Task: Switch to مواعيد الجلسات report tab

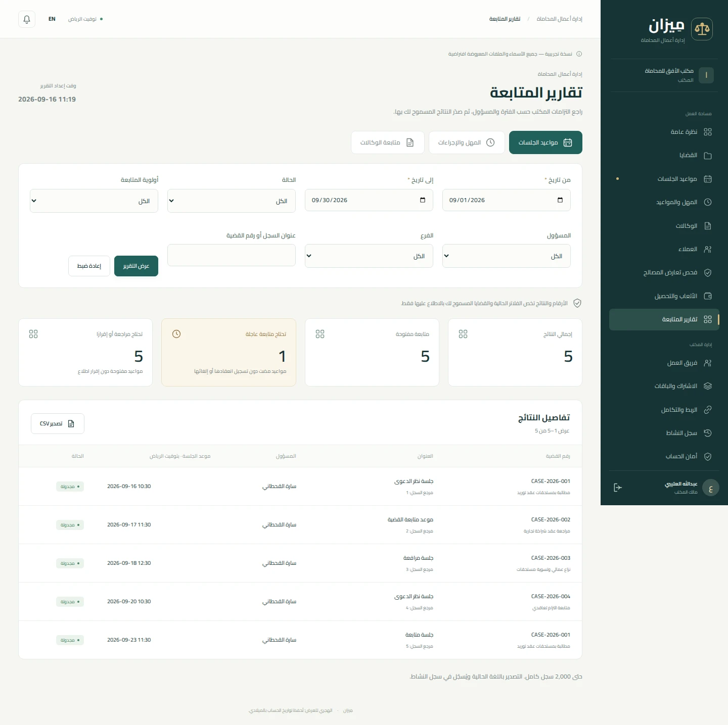Action: 545,142
